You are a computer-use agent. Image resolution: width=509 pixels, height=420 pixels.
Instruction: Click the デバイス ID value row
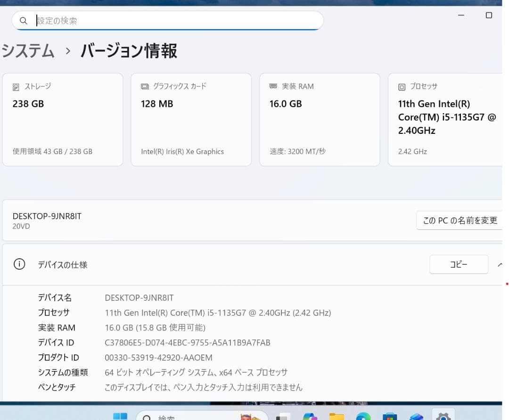click(x=188, y=342)
